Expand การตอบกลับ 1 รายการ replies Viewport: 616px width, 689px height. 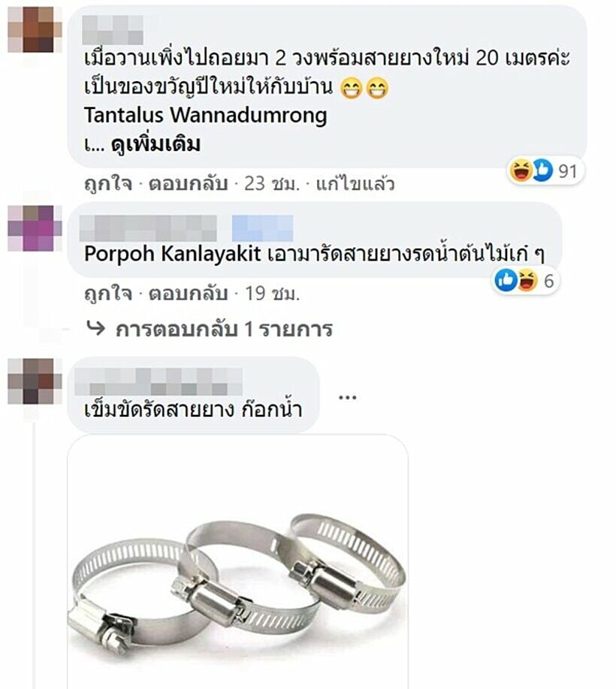coord(224,329)
